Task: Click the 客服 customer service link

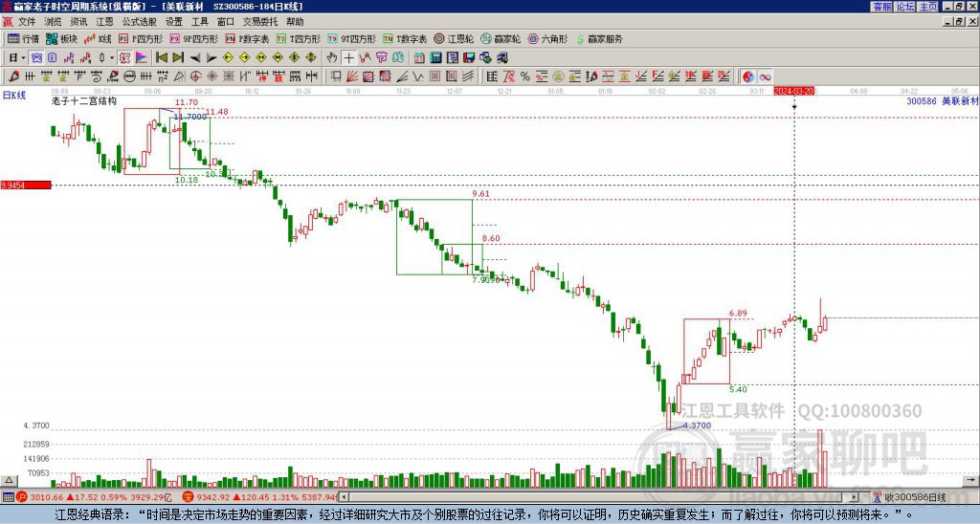Action: tap(881, 7)
